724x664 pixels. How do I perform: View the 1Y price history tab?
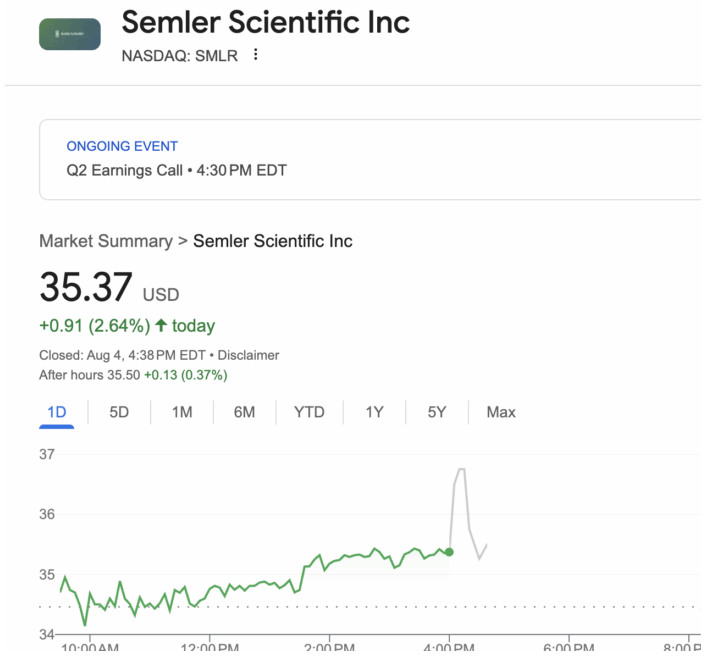[374, 412]
